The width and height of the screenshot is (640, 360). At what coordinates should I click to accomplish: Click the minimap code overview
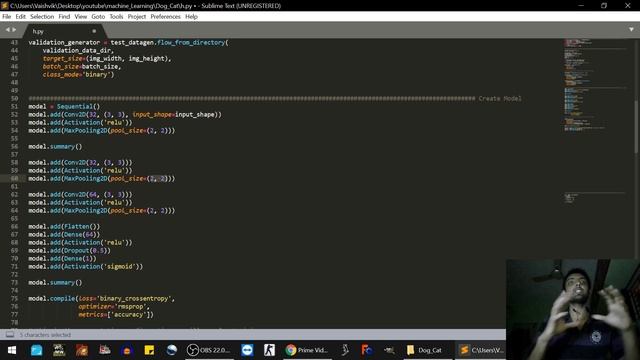596,122
